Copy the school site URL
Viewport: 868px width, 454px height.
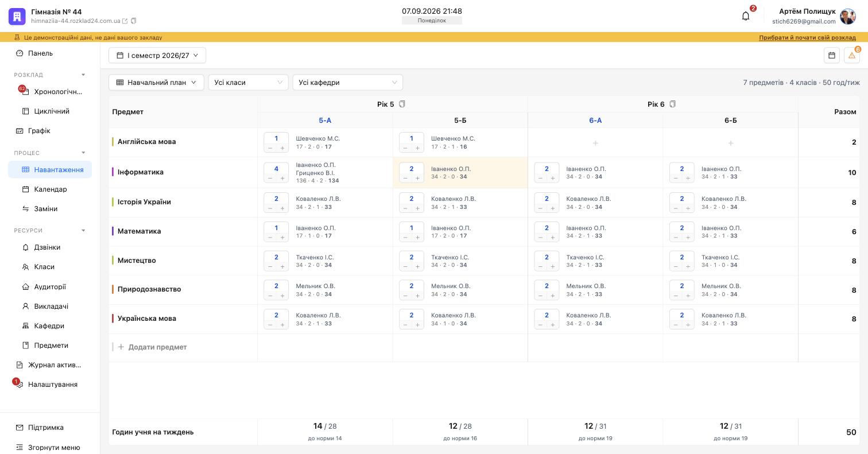click(134, 21)
